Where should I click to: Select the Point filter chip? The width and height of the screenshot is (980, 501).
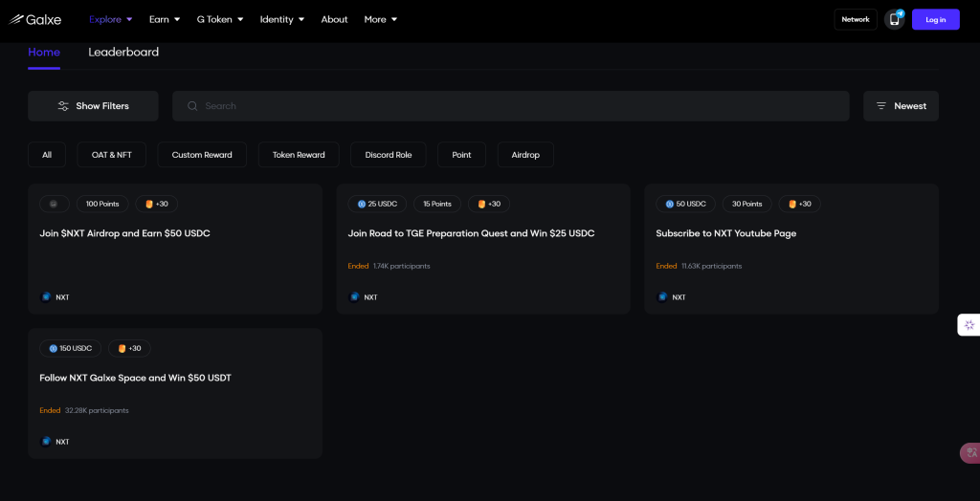461,155
